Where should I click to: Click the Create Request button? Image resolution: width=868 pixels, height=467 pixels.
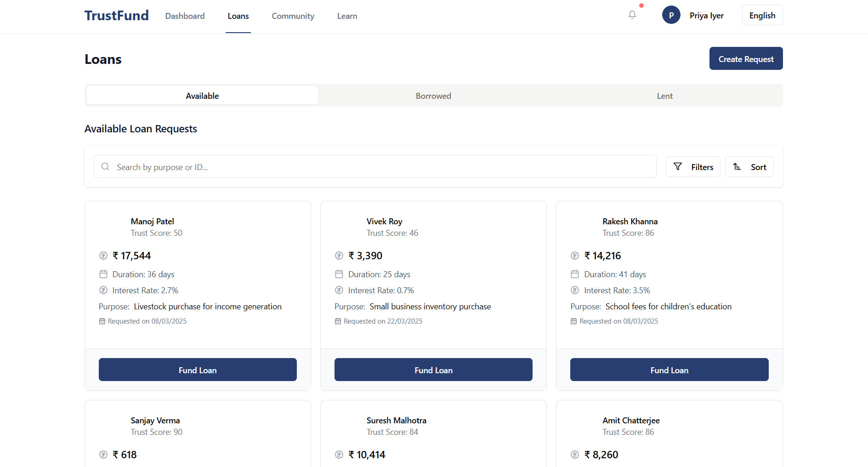point(746,58)
